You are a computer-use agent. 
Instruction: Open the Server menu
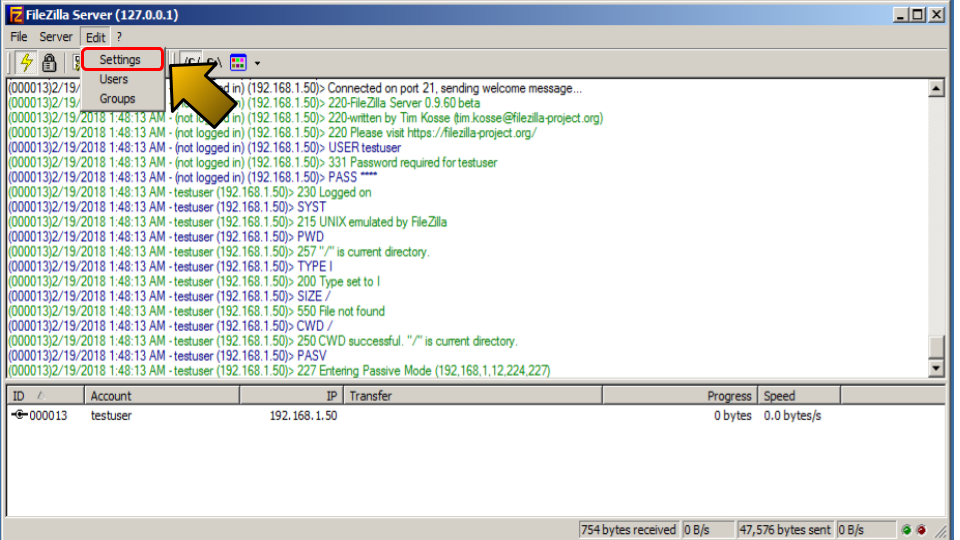click(56, 37)
